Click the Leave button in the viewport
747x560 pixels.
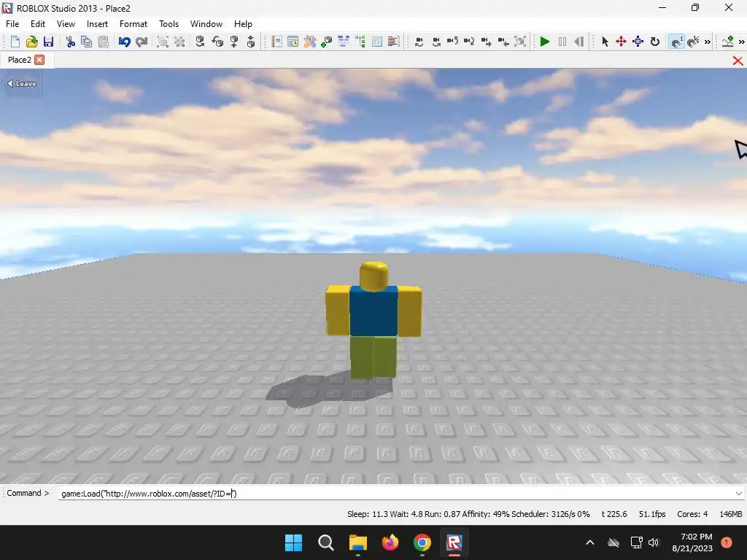[x=22, y=84]
